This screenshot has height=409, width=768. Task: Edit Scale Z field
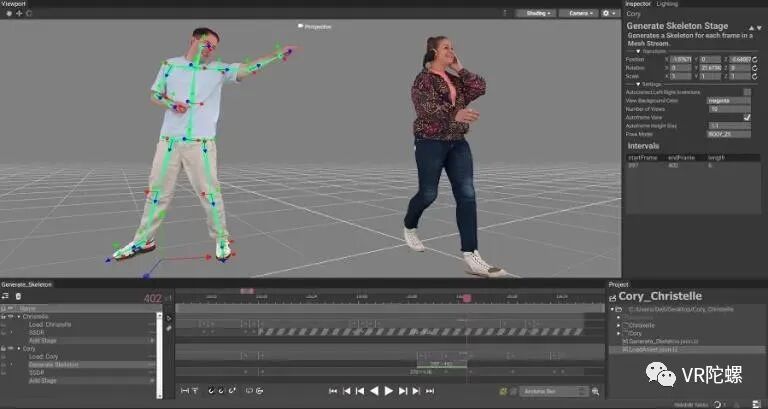[740, 76]
